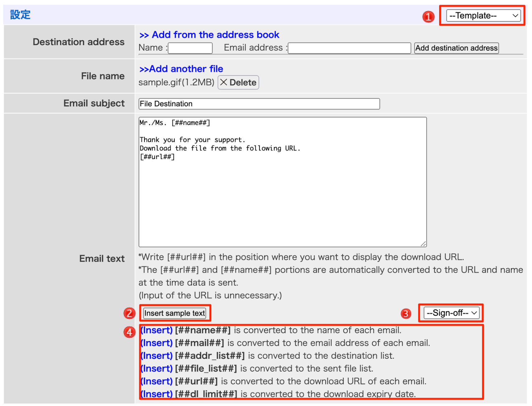
Task: Insert the [##url##] placeholder
Action: tap(156, 381)
